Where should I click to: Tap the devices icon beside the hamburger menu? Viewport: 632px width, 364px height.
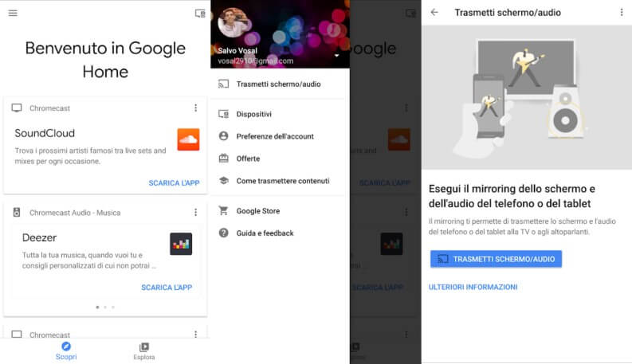click(200, 14)
